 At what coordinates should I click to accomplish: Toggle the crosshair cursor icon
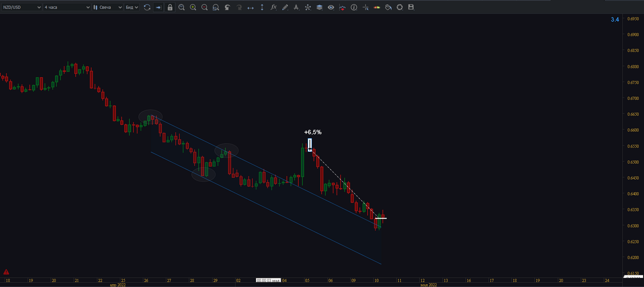[365, 7]
